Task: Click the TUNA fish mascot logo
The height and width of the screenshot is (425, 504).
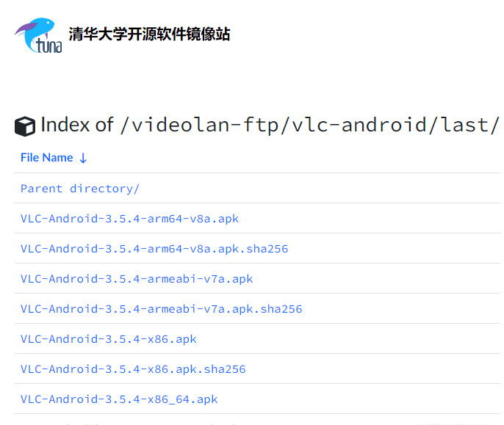Action: (x=35, y=29)
